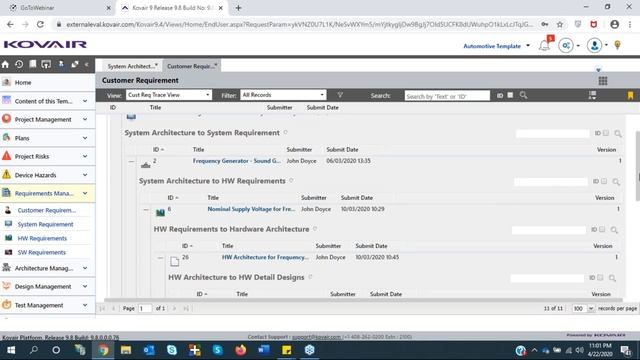
Task: Collapse the row for record 26
Action: 160,258
